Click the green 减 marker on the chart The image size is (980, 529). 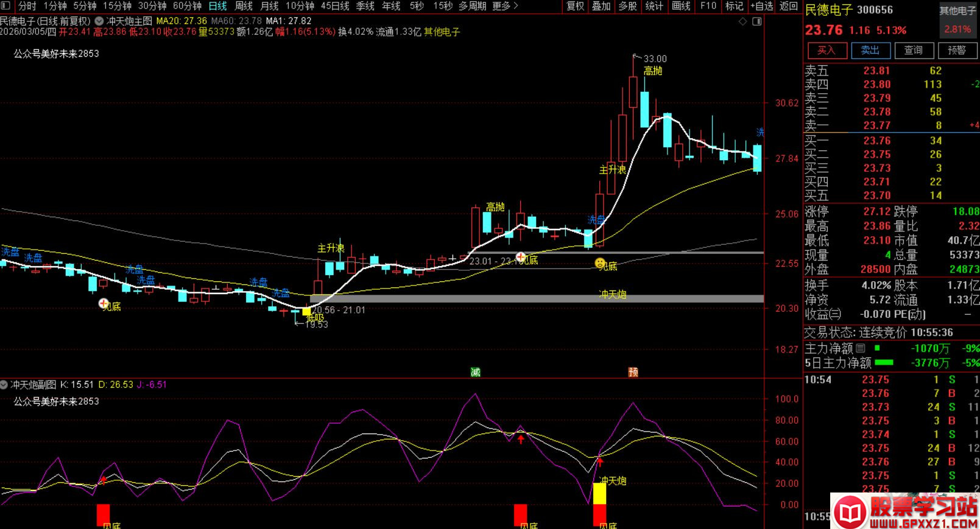(x=475, y=372)
